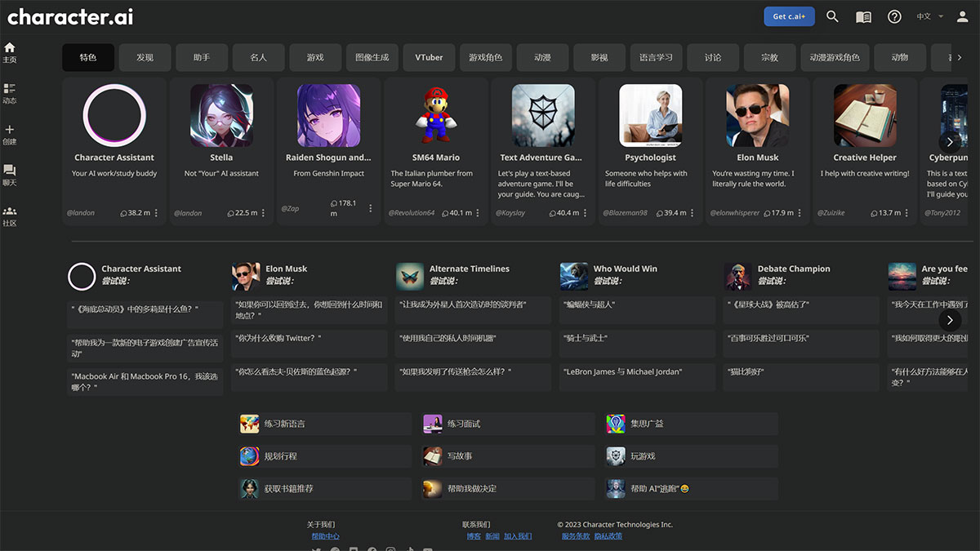
Task: Click the Get c.ai+ button
Action: (x=789, y=16)
